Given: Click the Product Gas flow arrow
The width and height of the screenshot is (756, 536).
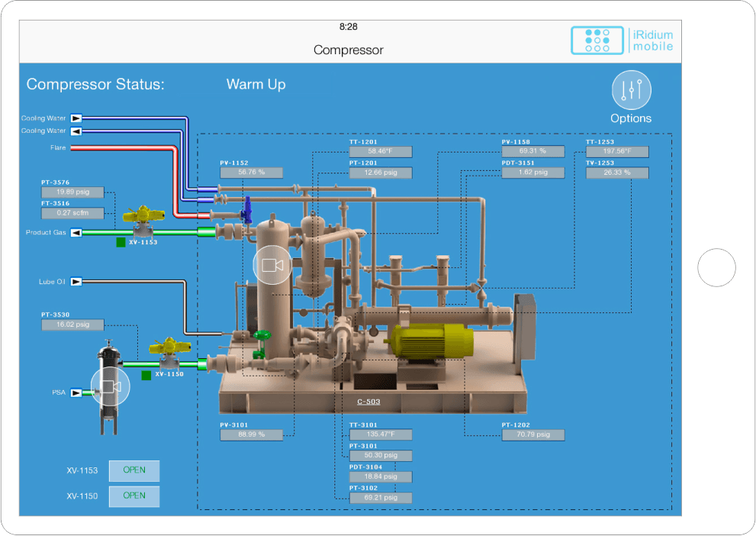Looking at the screenshot, I should point(76,233).
